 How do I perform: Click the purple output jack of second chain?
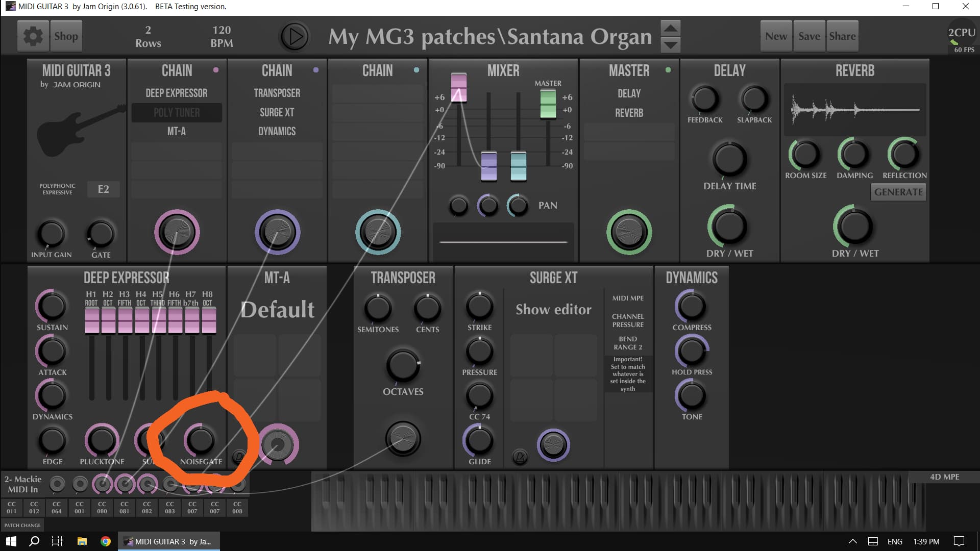pyautogui.click(x=277, y=232)
